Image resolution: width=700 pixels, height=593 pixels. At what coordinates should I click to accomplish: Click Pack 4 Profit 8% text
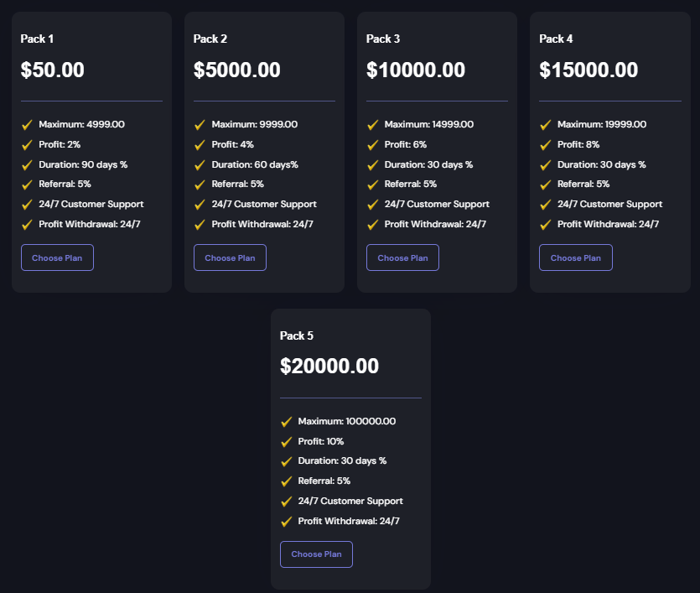578,144
